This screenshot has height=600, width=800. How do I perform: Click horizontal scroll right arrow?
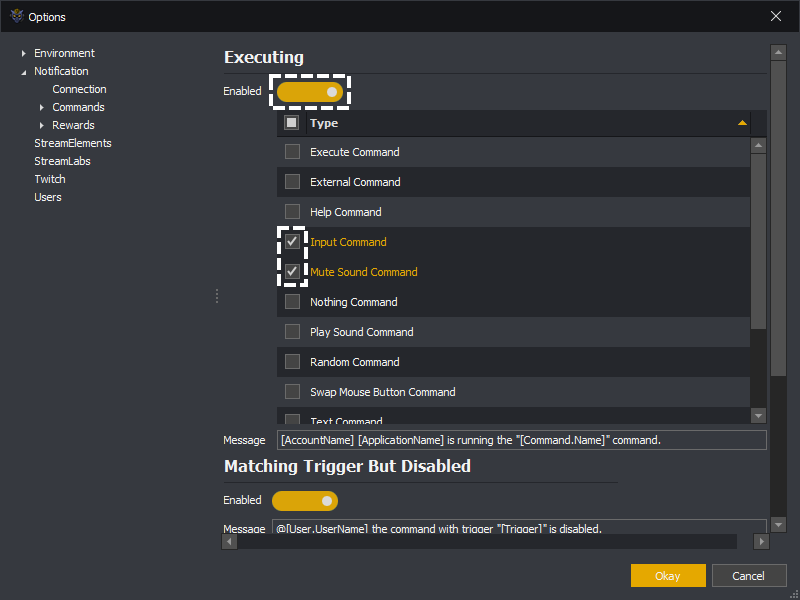click(761, 541)
